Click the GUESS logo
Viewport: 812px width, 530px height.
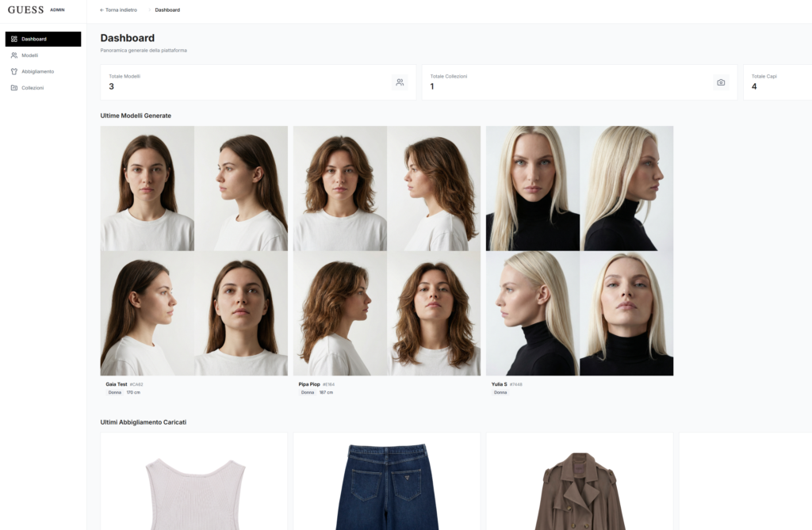tap(25, 10)
